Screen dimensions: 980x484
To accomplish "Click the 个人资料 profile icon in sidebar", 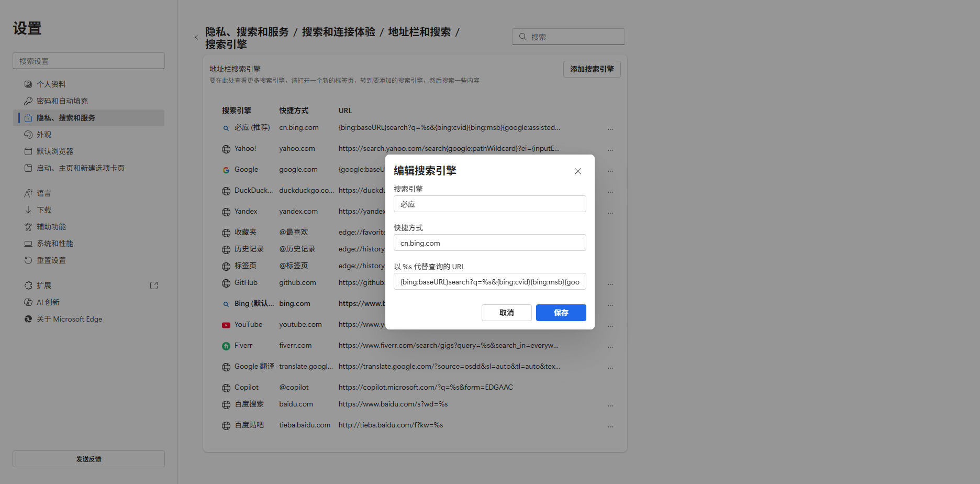I will 28,84.
